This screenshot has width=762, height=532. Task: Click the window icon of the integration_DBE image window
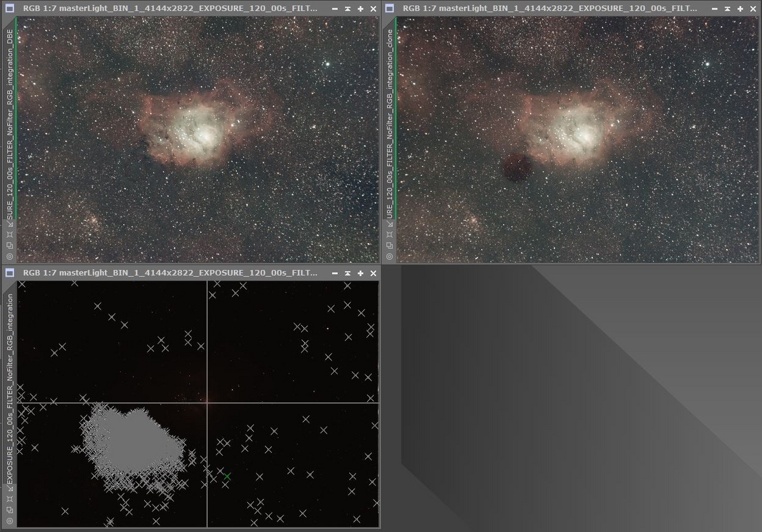pyautogui.click(x=10, y=9)
